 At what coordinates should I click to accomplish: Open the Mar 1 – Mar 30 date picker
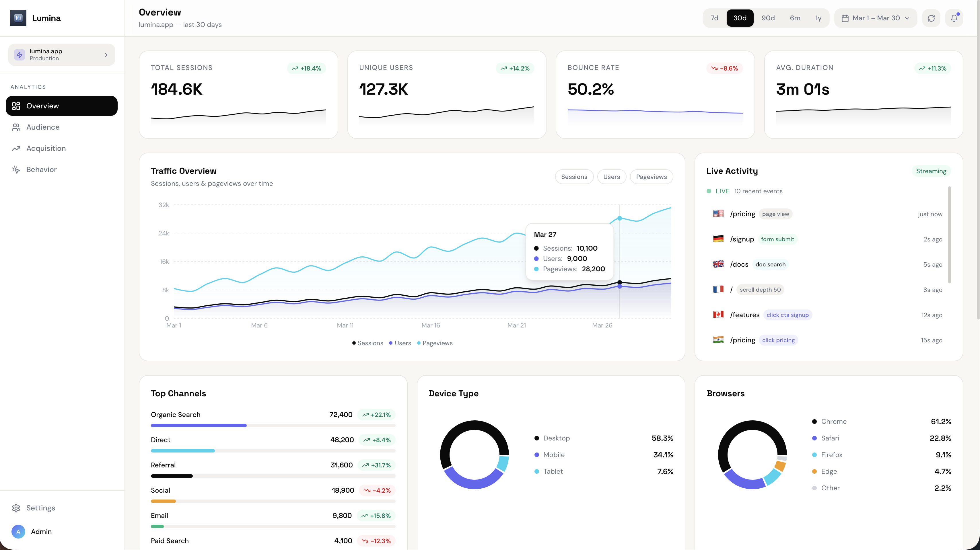coord(875,18)
